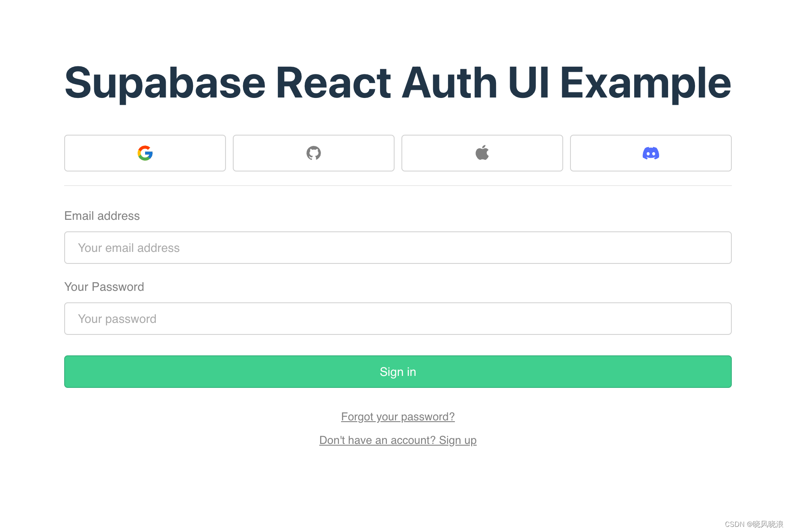
Task: Sign in with the Google icon button
Action: (x=145, y=153)
